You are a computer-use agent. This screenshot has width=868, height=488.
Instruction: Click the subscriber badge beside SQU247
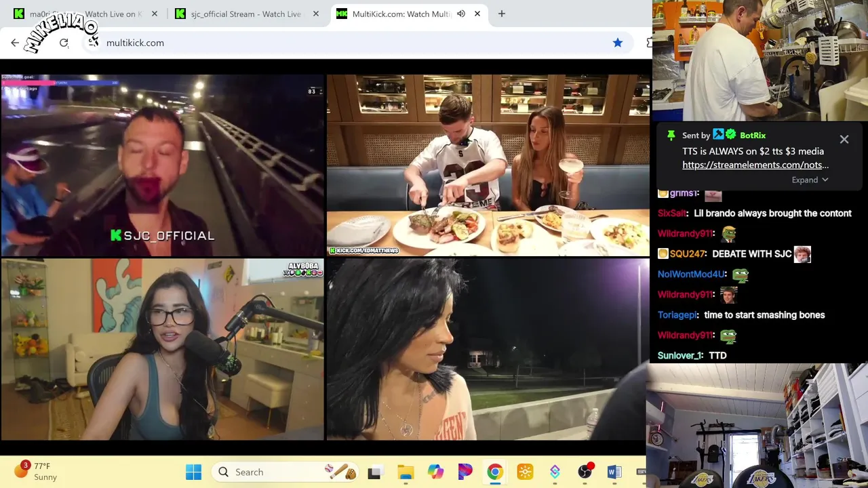tap(663, 253)
